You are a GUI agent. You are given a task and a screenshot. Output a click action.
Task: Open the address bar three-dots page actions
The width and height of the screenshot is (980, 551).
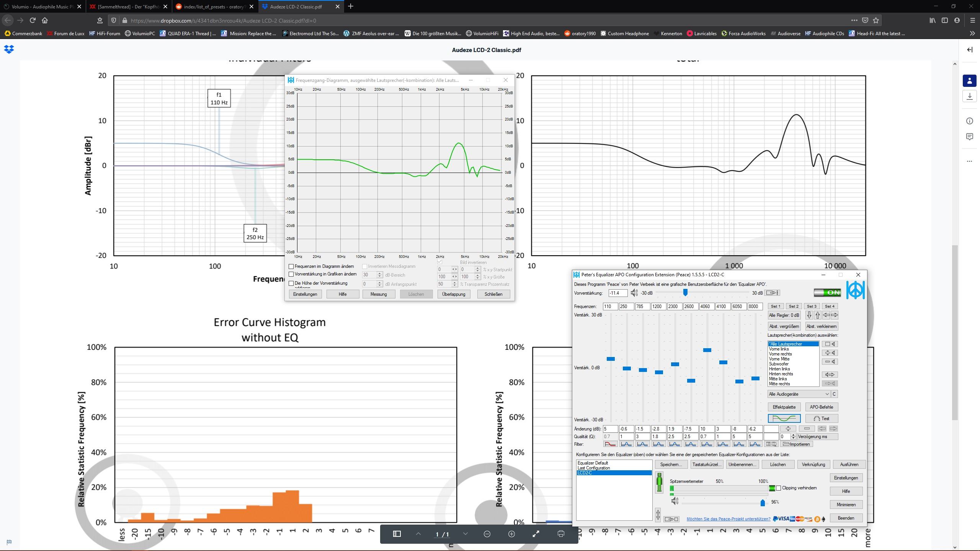click(854, 20)
